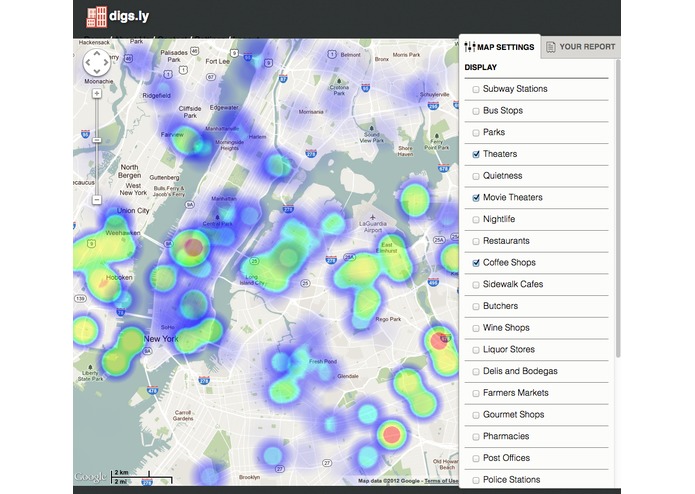
Task: Click the LaGuardia Airport label
Action: click(x=373, y=227)
